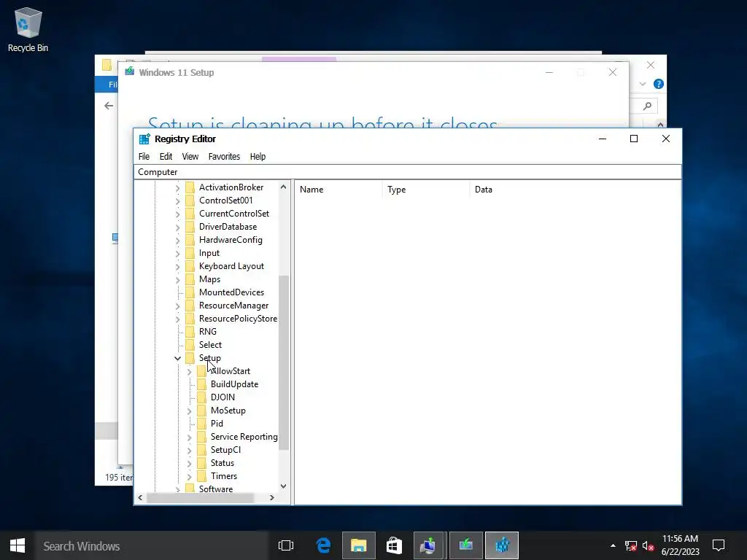Click the Registry Editor address bar
The width and height of the screenshot is (747, 560).
tap(408, 172)
